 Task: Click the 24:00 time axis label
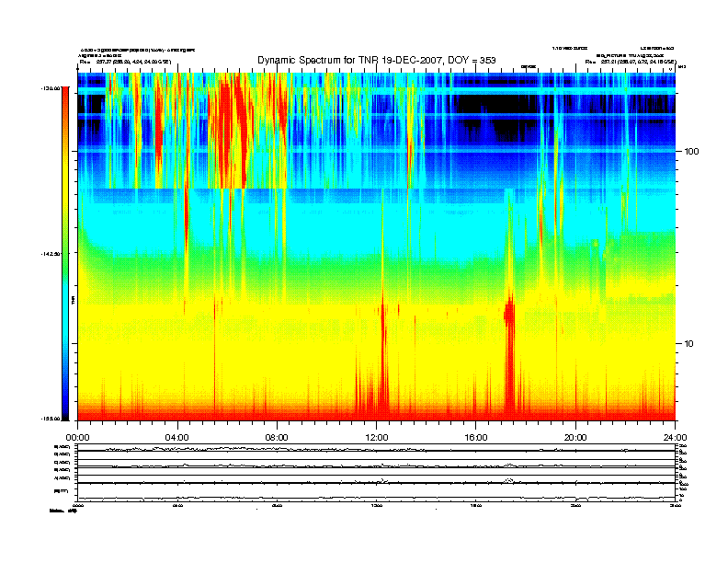pos(675,437)
